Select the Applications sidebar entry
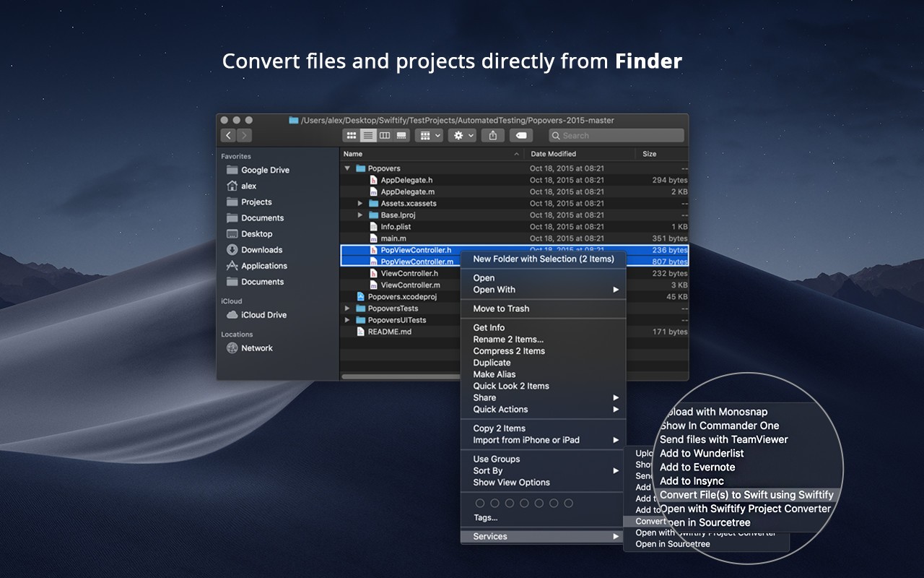Viewport: 924px width, 578px height. click(264, 265)
